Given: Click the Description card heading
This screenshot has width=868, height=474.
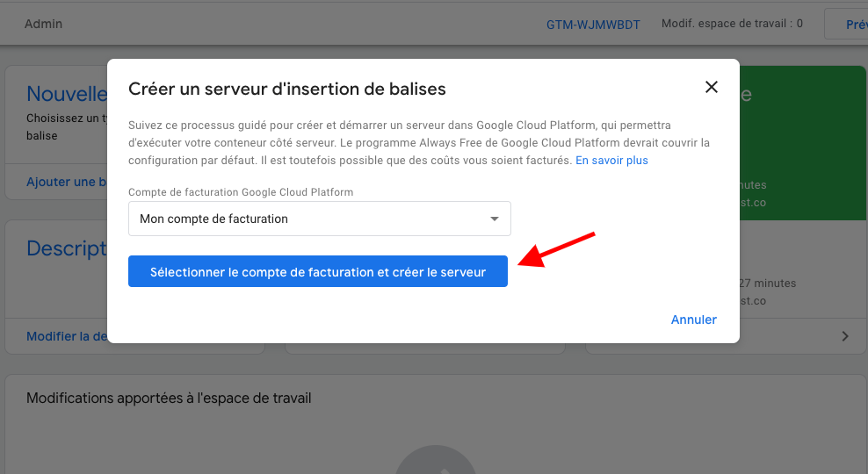Looking at the screenshot, I should [67, 249].
